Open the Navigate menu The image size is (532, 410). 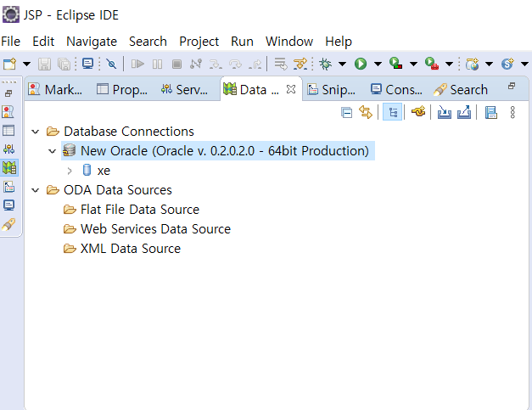click(92, 42)
